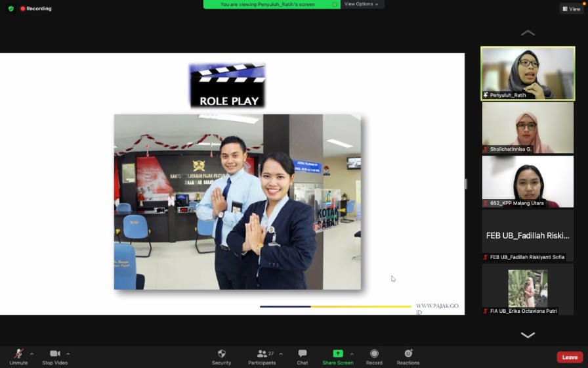Open the View Options dropdown
Screen dimensions: 588x368
[x=362, y=4]
